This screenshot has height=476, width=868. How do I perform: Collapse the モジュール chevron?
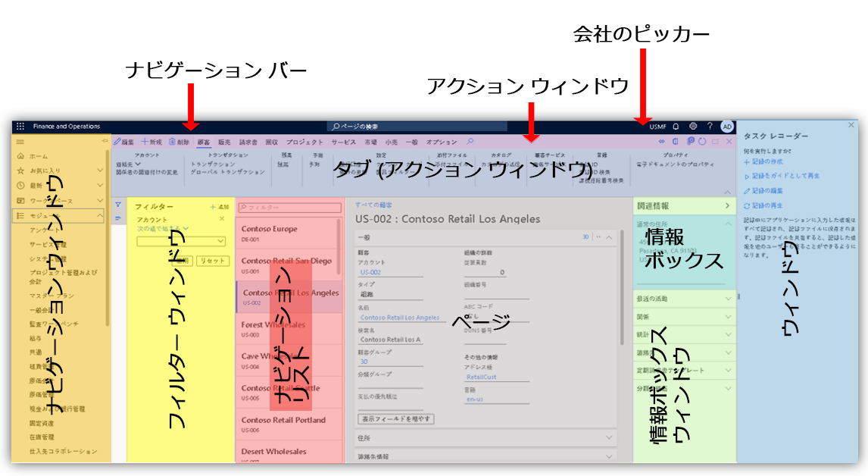(x=100, y=215)
